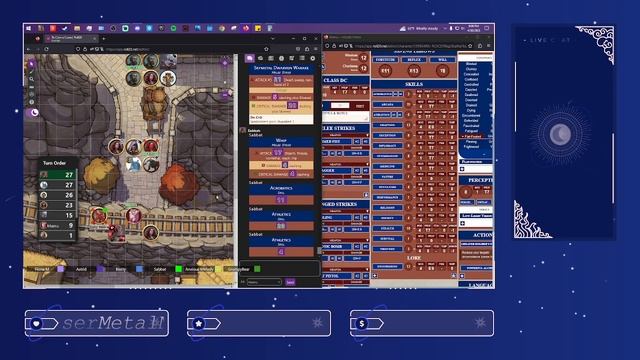
Task: Click plus button below conditions list
Action: [x=462, y=169]
